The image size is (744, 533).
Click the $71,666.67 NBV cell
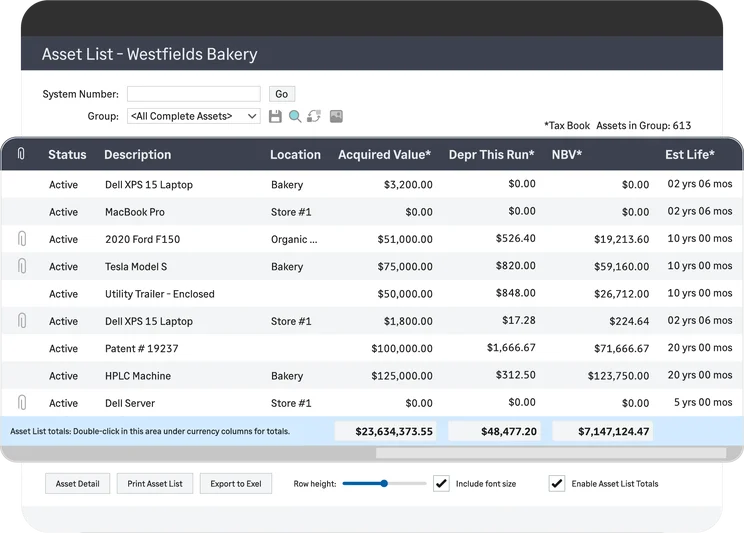coord(622,348)
